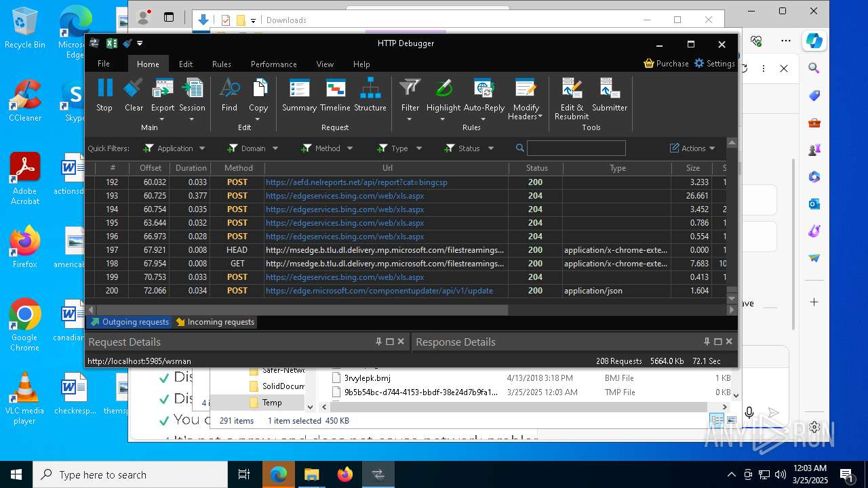The width and height of the screenshot is (868, 488).
Task: Click the horizontal scrollbar of request list
Action: [302, 310]
